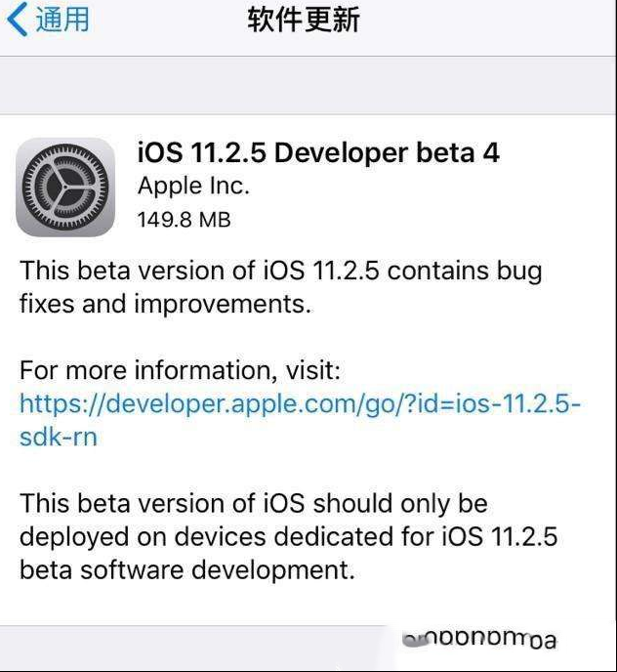Tap the 软件更新 page title
Viewport: 617px width, 672px height.
[304, 20]
